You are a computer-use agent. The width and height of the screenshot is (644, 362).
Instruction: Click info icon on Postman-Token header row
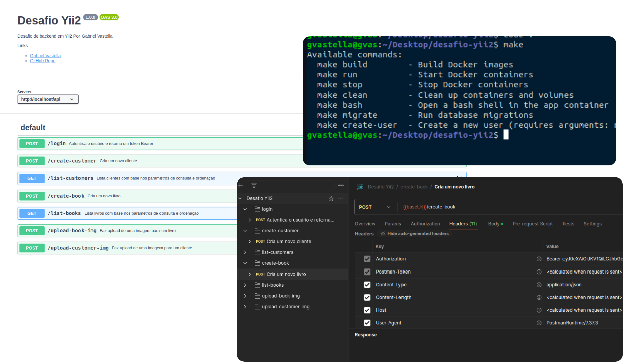539,271
